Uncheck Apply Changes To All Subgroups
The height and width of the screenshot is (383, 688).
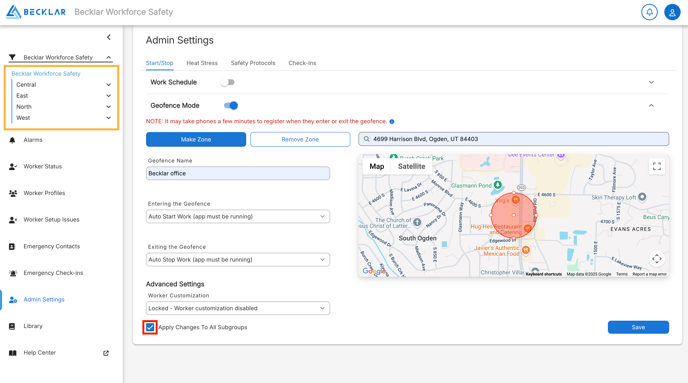150,327
